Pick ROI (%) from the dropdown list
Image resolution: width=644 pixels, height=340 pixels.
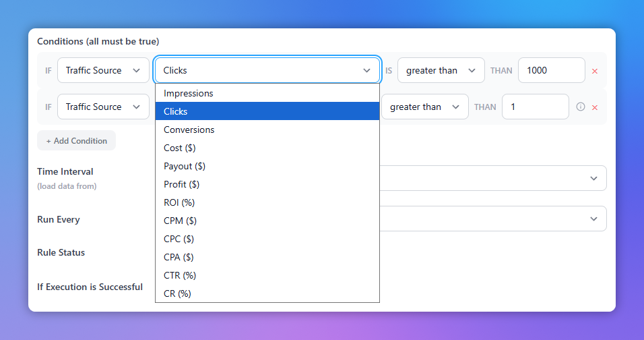pyautogui.click(x=267, y=202)
